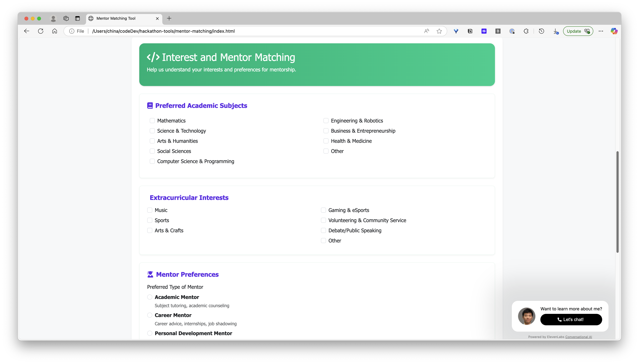
Task: Open the Conversational AI link
Action: tap(578, 337)
